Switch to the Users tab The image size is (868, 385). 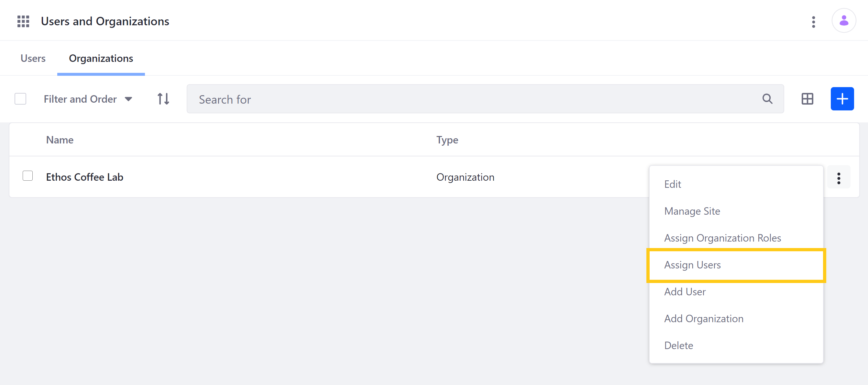pos(32,58)
